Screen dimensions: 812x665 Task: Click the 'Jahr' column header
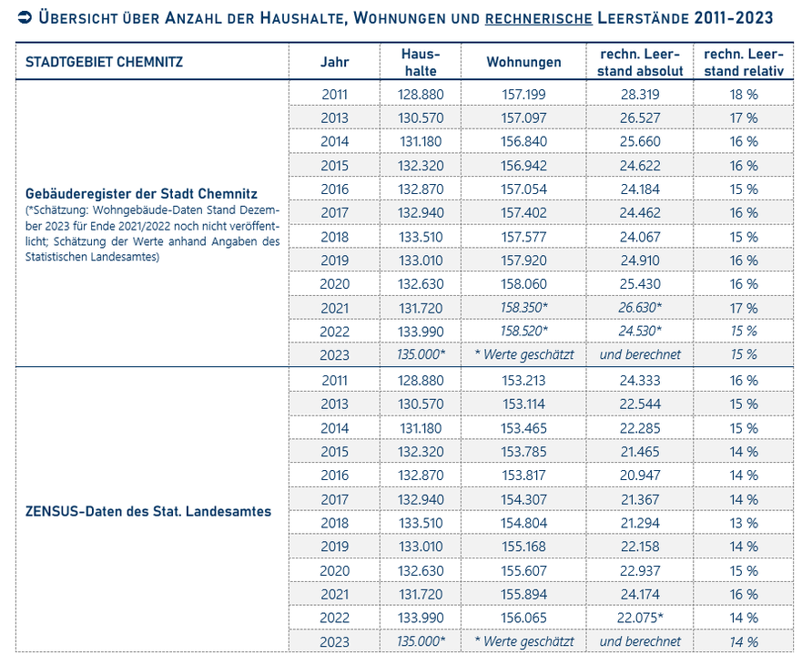click(334, 62)
